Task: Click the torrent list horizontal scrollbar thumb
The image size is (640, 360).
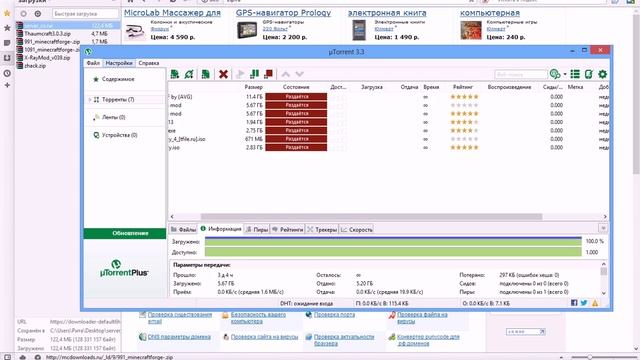Action: 371,217
